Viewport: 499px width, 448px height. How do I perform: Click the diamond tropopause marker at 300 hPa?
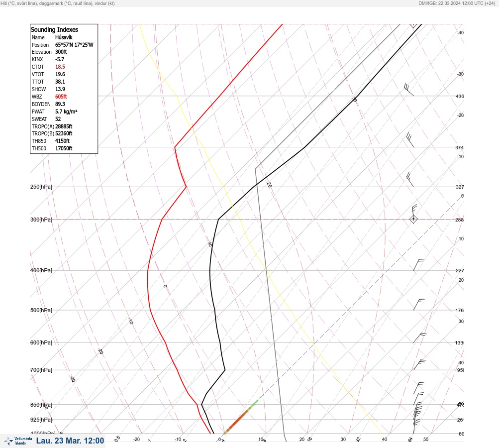pos(413,219)
